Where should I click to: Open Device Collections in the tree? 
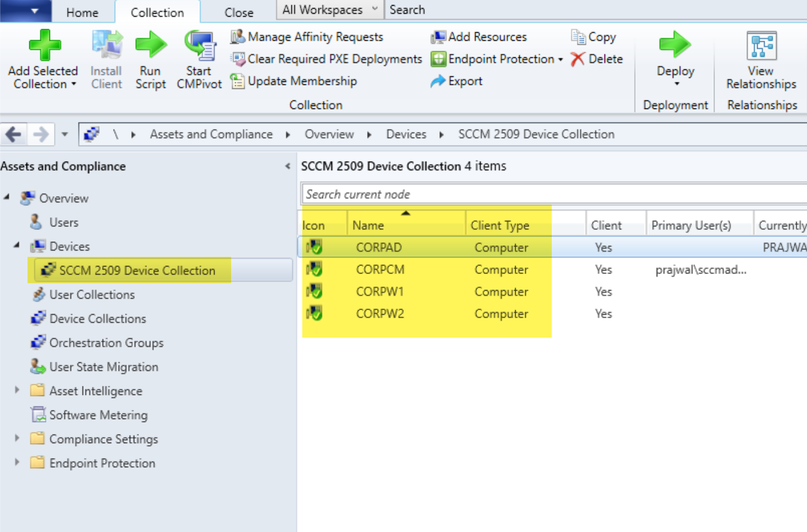[x=98, y=319]
